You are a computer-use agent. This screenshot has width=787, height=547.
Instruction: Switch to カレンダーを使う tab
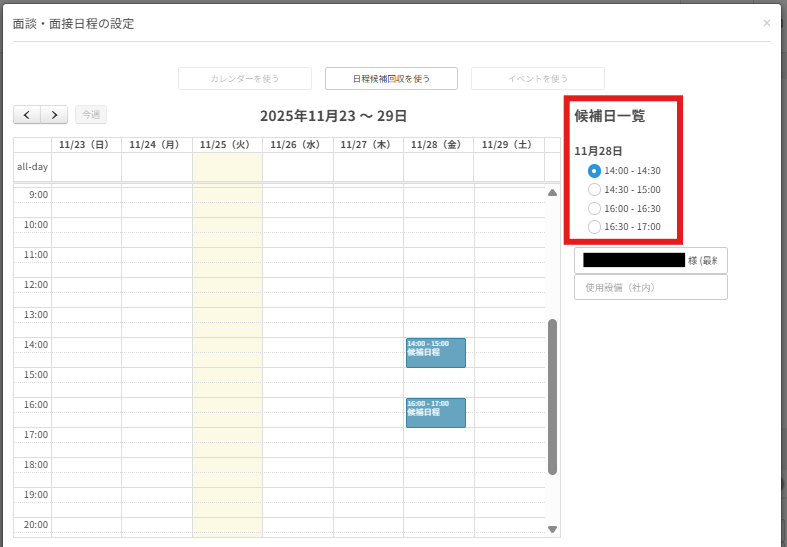245,78
